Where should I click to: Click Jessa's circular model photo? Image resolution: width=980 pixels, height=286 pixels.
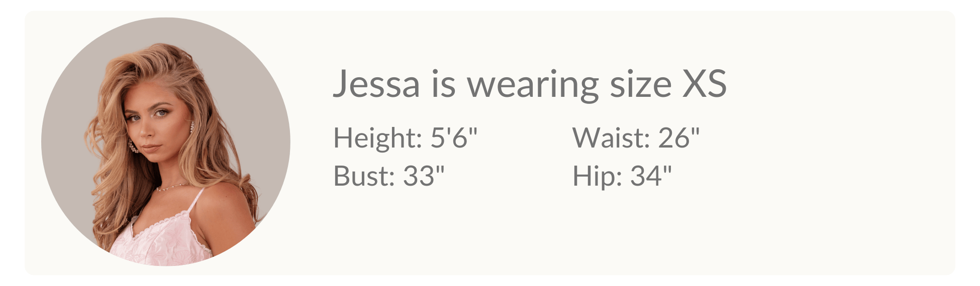pos(165,141)
